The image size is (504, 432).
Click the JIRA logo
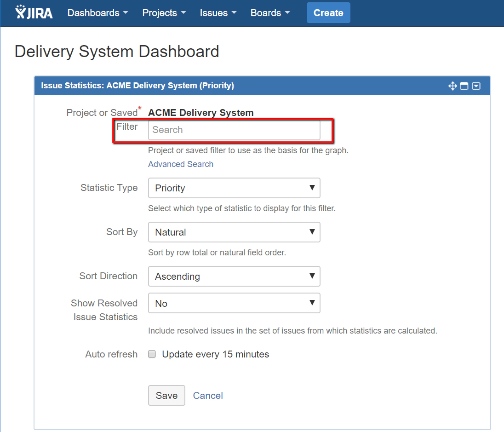pos(34,12)
